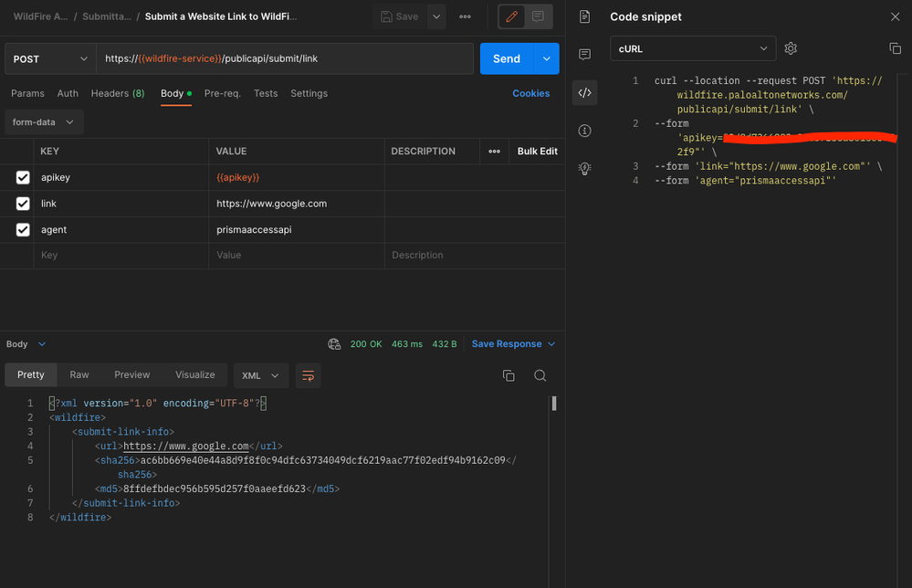Viewport: 912px width, 588px height.
Task: Expand the form-data body type dropdown
Action: click(x=44, y=122)
